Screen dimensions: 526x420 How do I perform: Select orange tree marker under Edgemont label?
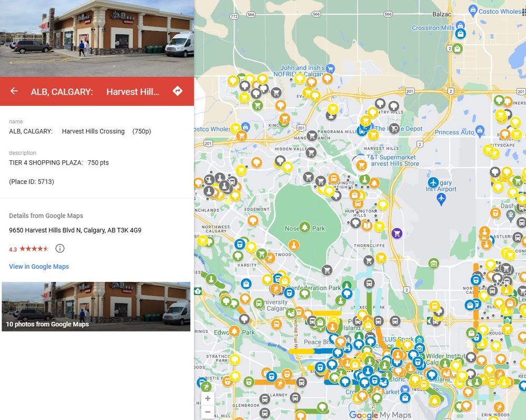click(254, 221)
